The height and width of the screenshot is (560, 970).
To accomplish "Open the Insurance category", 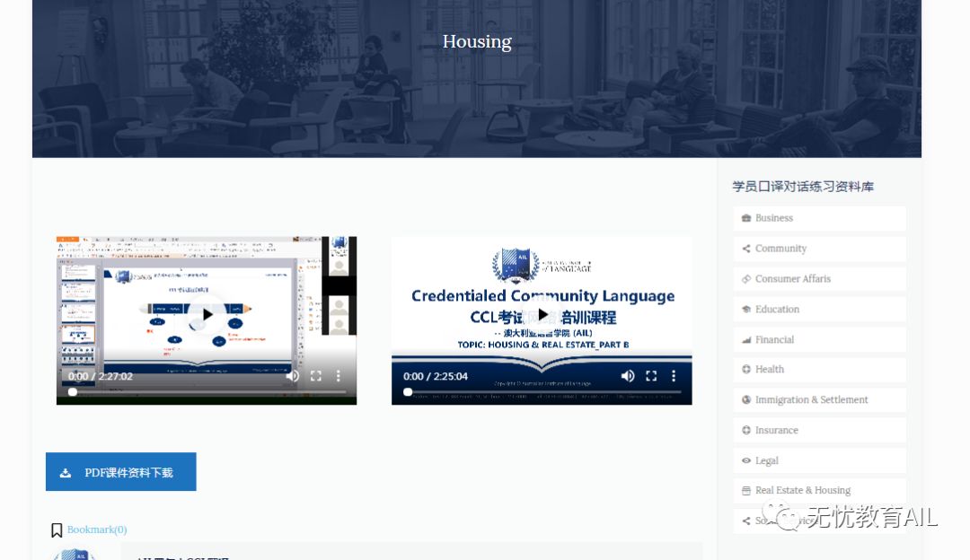I will point(819,430).
